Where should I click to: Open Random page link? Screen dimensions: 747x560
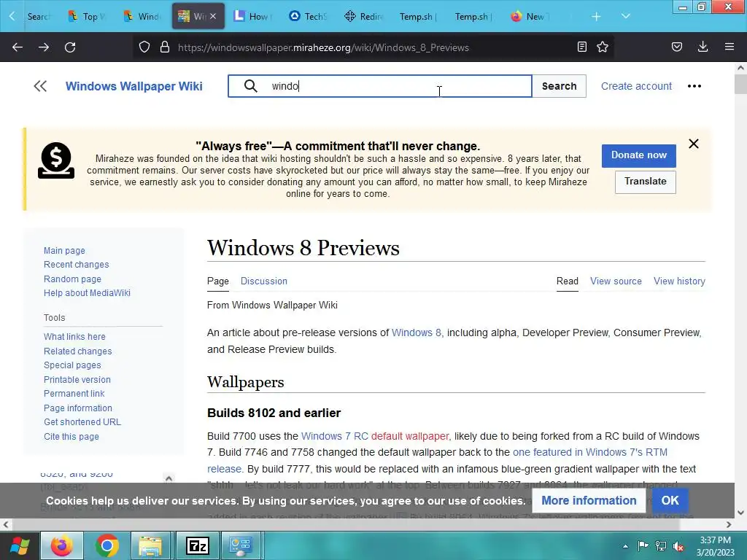click(x=72, y=279)
